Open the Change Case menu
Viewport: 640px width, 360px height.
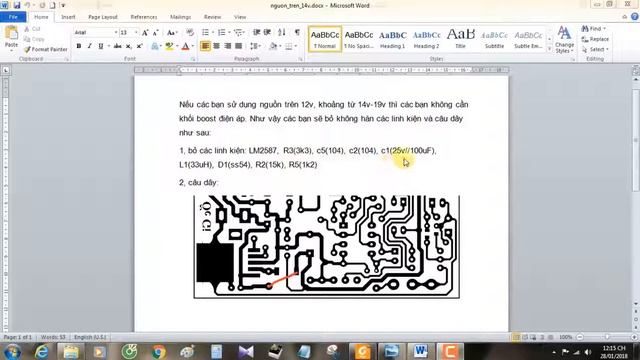171,33
